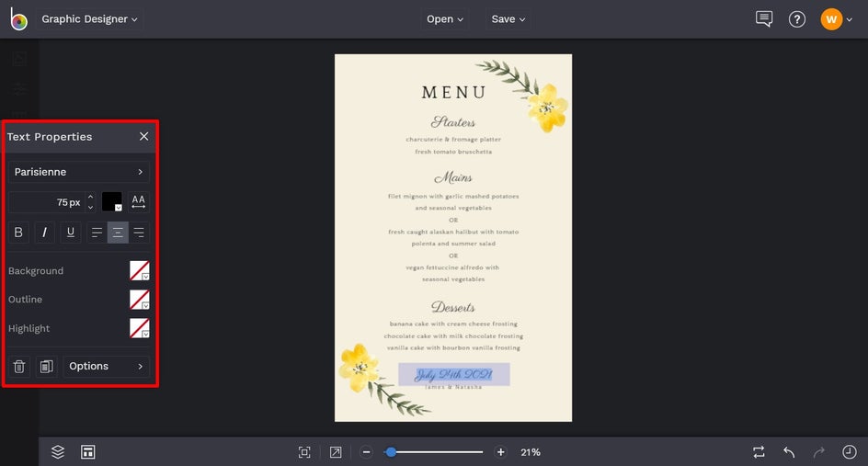
Task: Toggle bold formatting
Action: (x=18, y=233)
